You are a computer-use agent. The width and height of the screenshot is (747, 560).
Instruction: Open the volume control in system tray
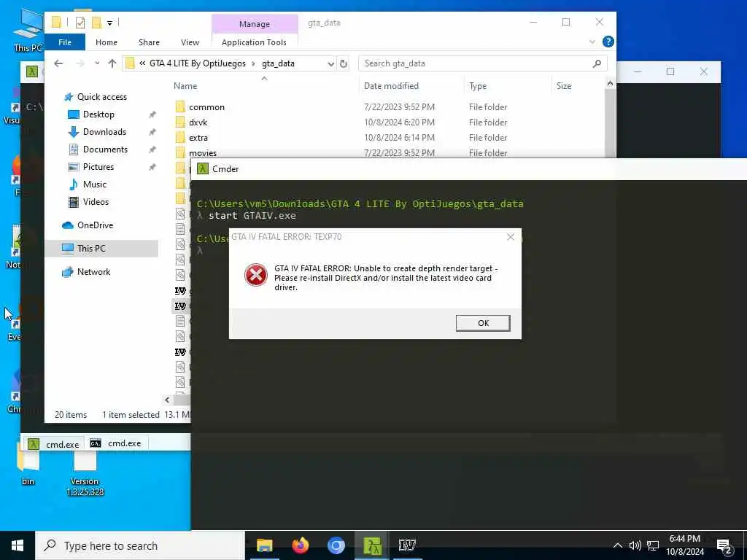[x=635, y=545]
